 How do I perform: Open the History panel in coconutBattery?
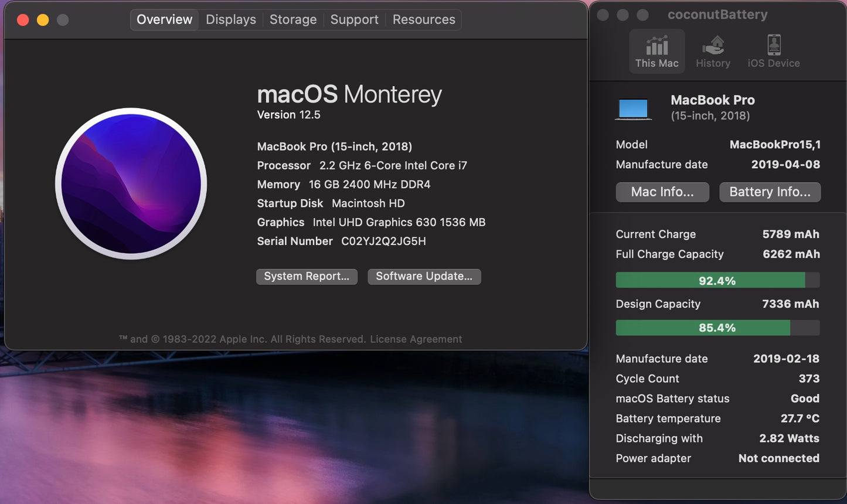coord(712,51)
